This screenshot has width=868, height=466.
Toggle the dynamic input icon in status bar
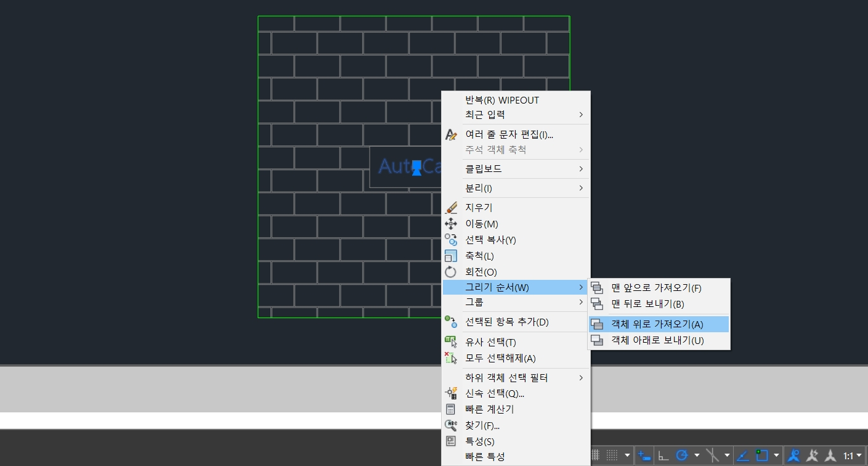click(x=644, y=455)
